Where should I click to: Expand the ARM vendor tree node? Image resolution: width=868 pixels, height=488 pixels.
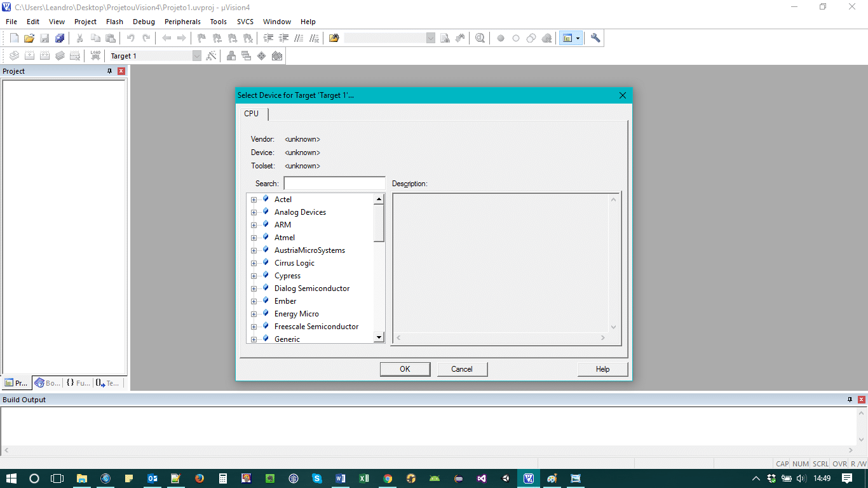[254, 225]
